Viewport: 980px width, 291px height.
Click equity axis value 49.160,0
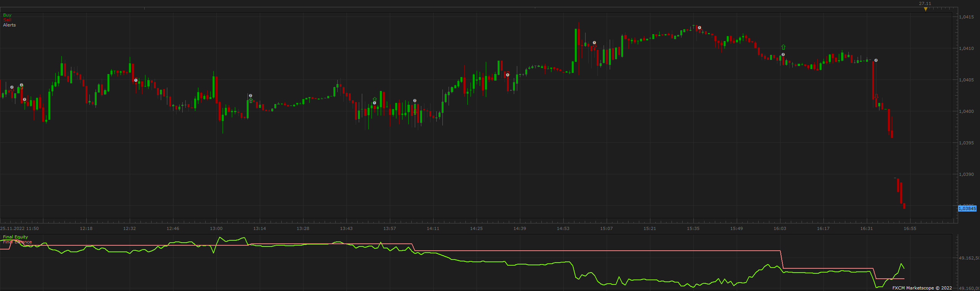969,288
